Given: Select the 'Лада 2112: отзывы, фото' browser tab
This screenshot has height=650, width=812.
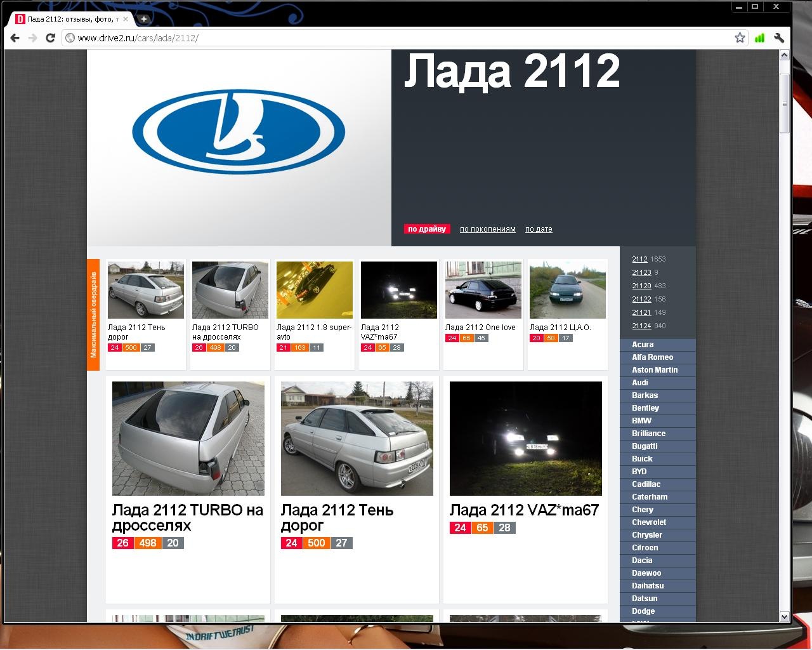Looking at the screenshot, I should (71, 19).
